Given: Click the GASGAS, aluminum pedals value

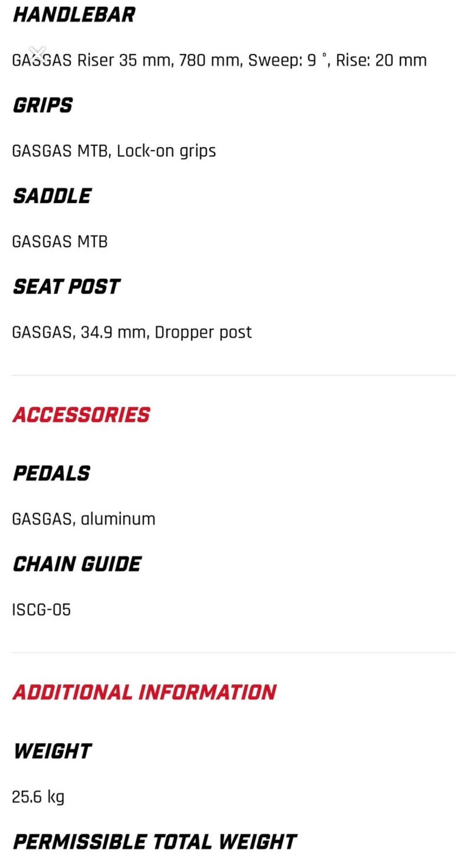Looking at the screenshot, I should [x=84, y=519].
